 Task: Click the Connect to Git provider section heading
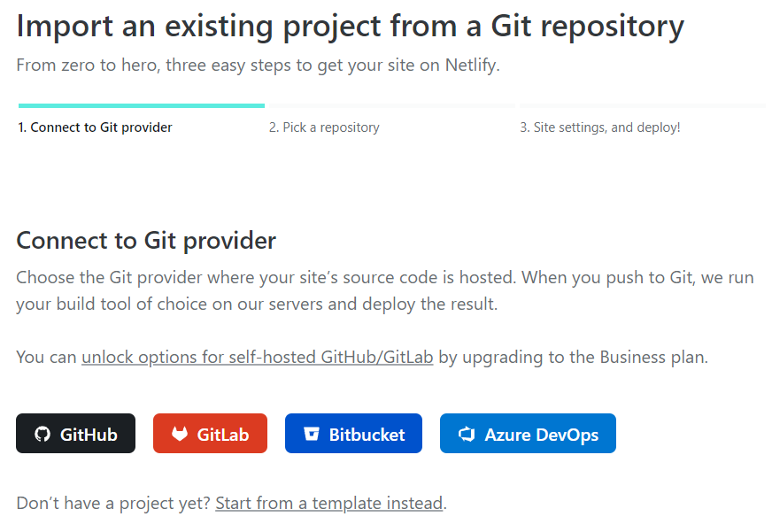pyautogui.click(x=146, y=241)
